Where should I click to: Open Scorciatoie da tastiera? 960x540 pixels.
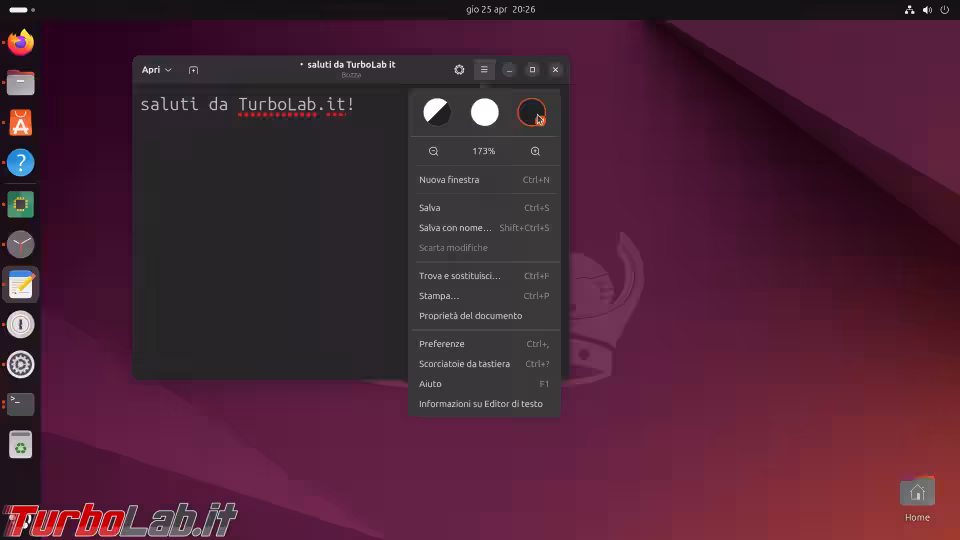pos(484,364)
